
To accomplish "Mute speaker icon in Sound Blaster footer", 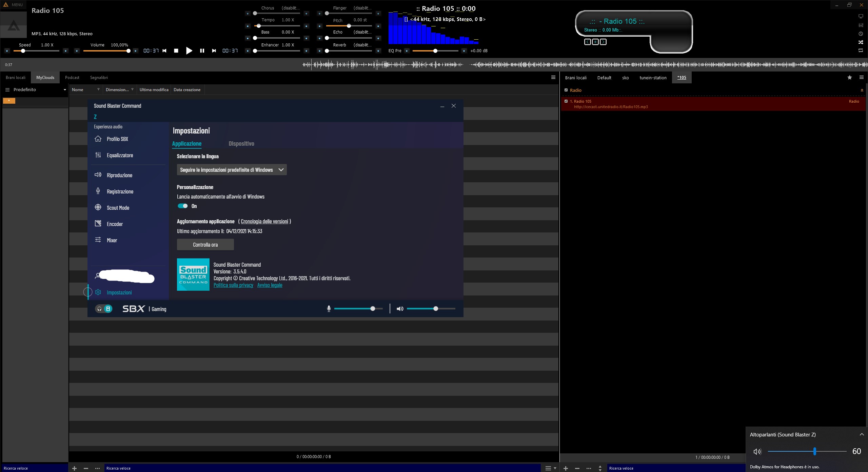I will (400, 309).
